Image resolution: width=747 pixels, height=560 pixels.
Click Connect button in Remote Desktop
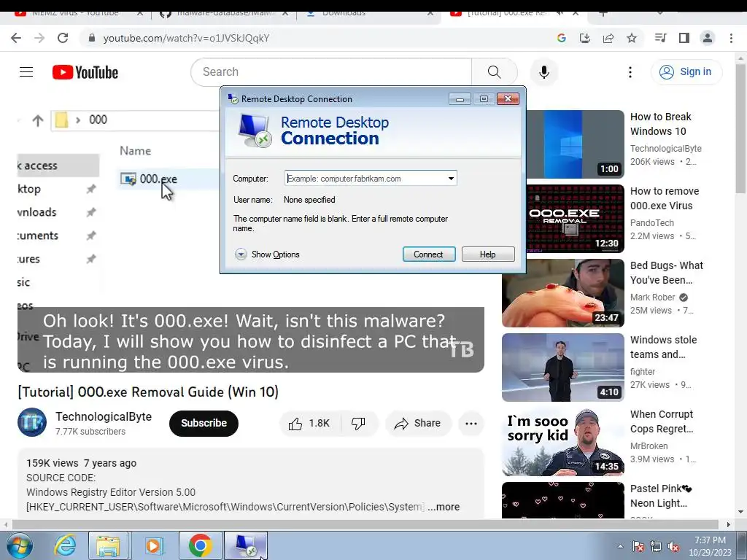[429, 254]
